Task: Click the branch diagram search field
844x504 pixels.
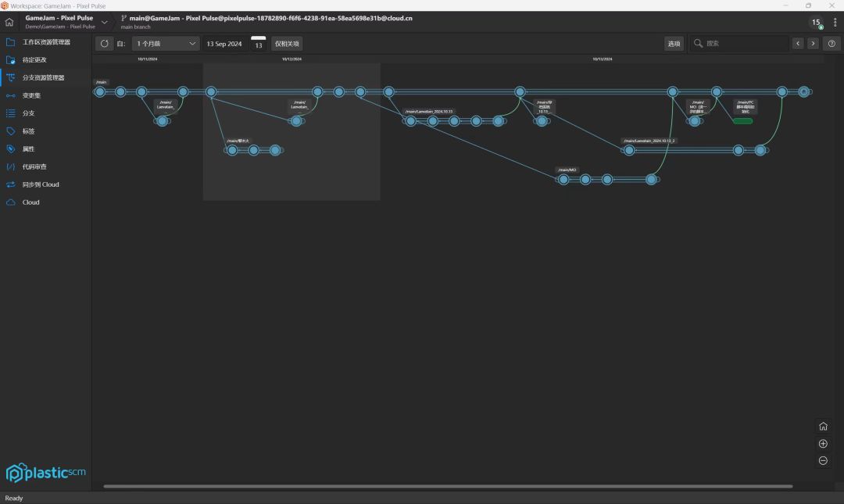Action: (739, 44)
